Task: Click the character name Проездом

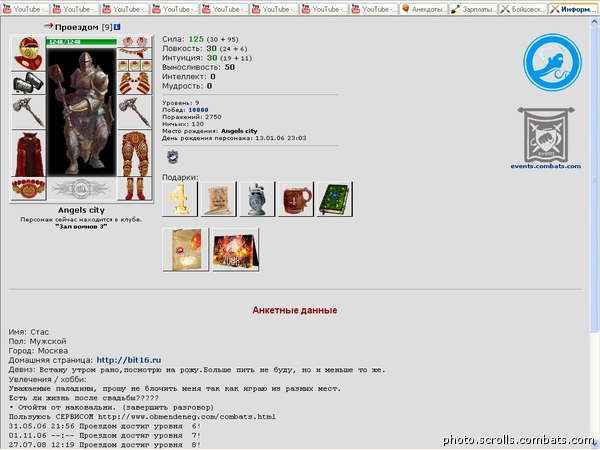Action: (x=77, y=27)
